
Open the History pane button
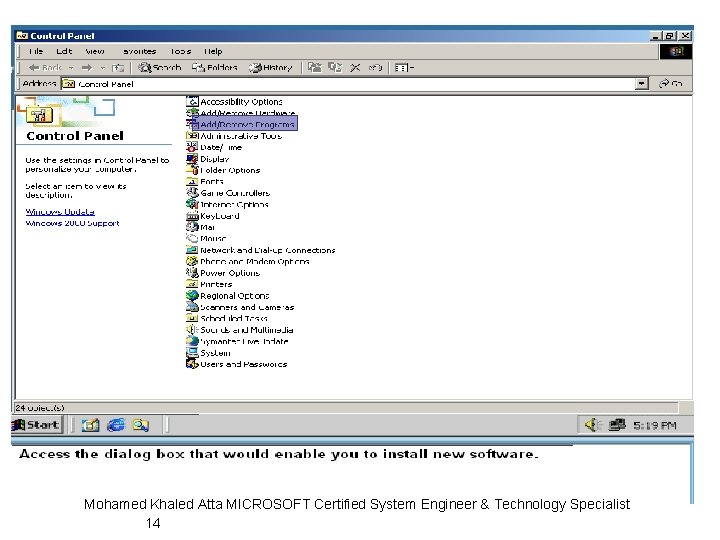point(270,68)
